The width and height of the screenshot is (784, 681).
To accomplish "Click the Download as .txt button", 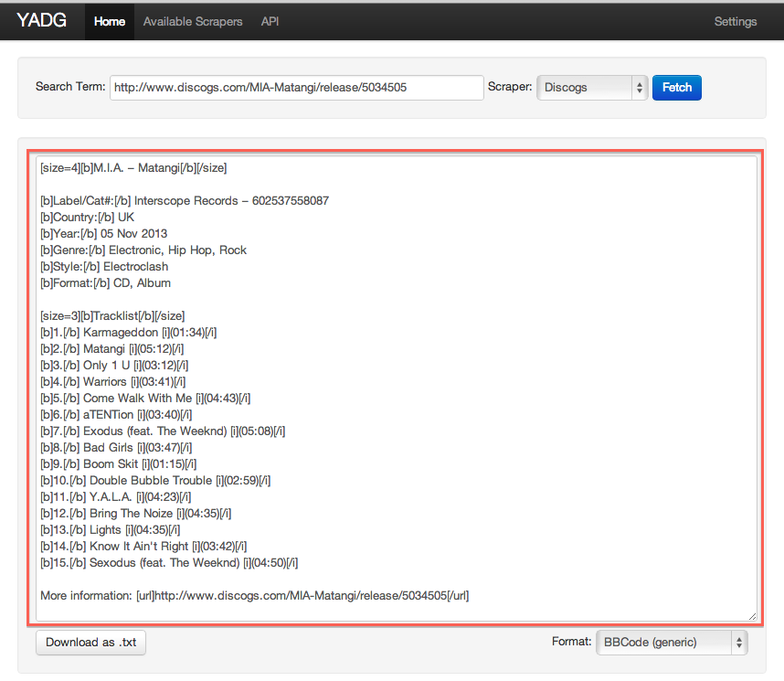I will 90,643.
